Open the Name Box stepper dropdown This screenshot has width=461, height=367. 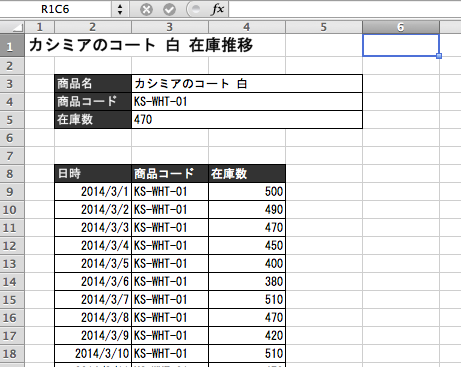pos(120,9)
